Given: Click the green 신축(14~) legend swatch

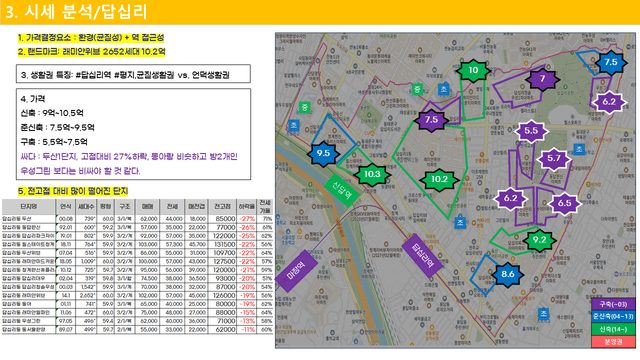Looking at the screenshot, I should point(613,329).
